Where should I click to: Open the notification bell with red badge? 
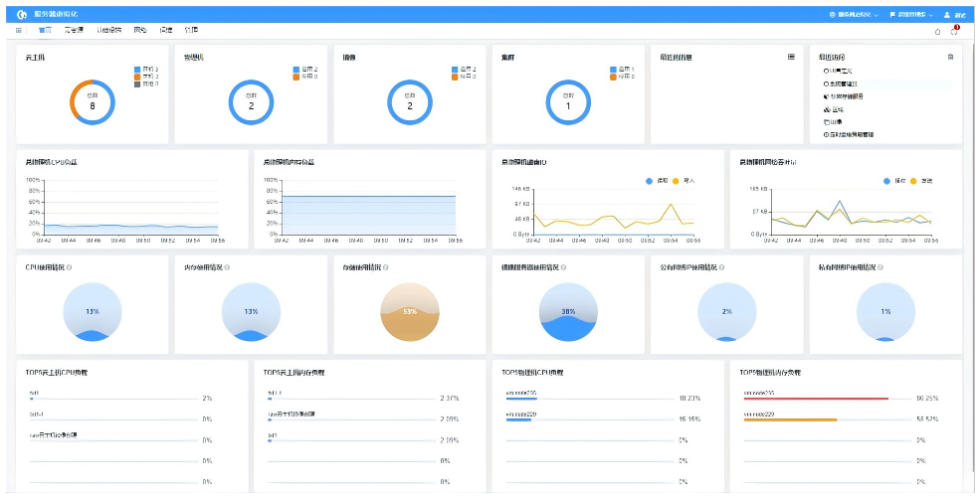(954, 31)
